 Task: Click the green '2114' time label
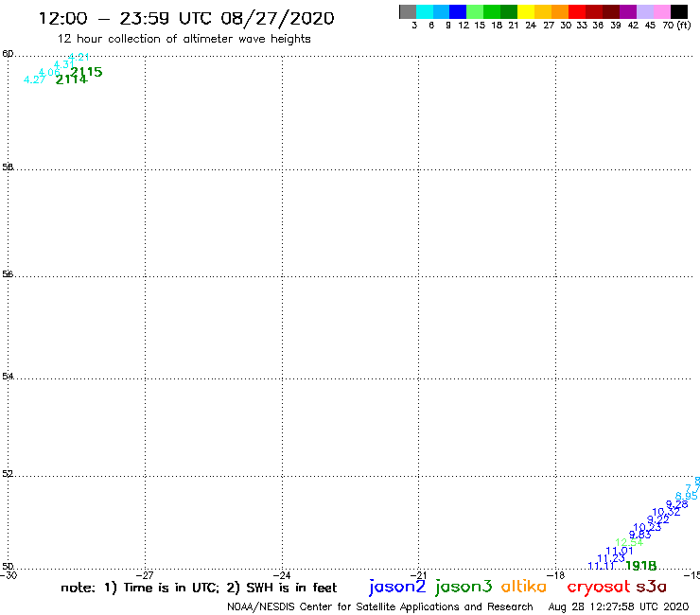point(72,79)
